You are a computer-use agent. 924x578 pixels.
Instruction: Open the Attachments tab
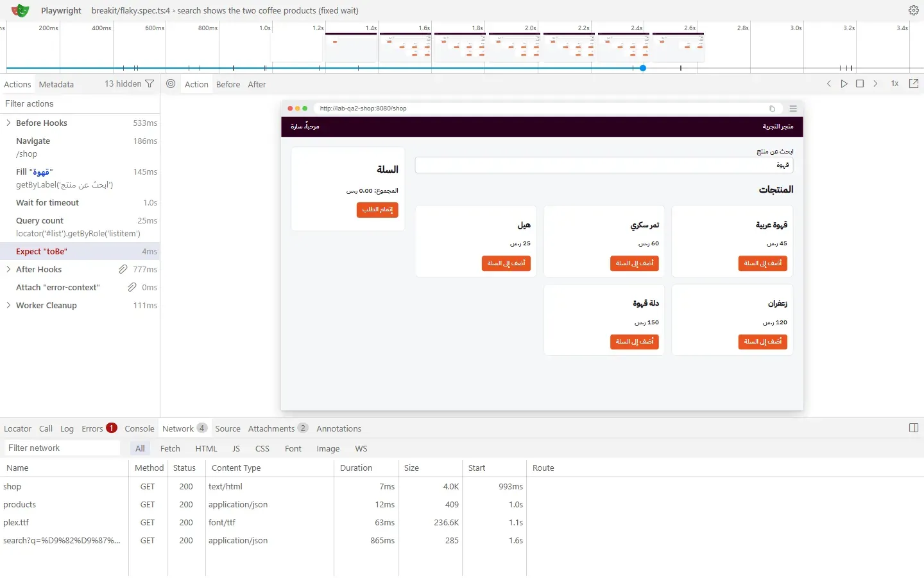point(278,428)
